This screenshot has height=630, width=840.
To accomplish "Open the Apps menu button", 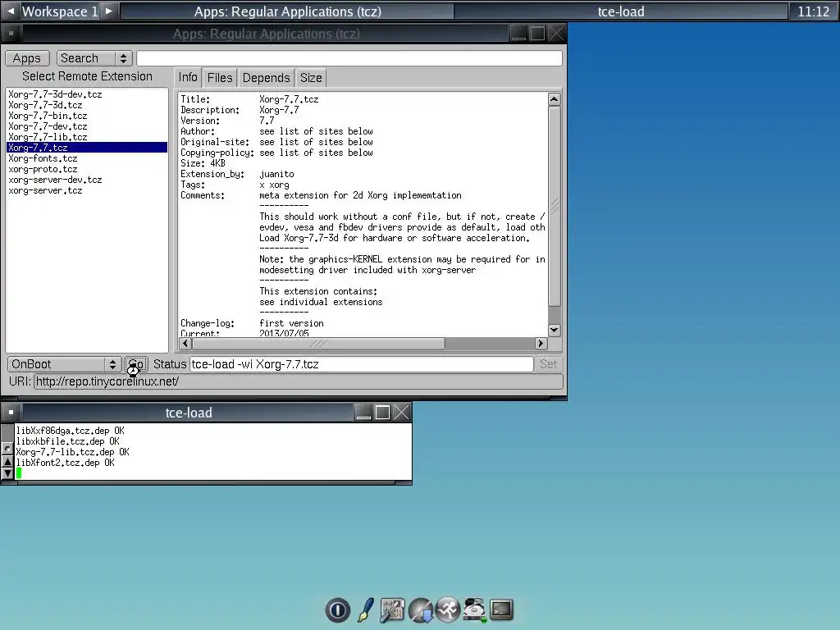I will click(x=27, y=58).
